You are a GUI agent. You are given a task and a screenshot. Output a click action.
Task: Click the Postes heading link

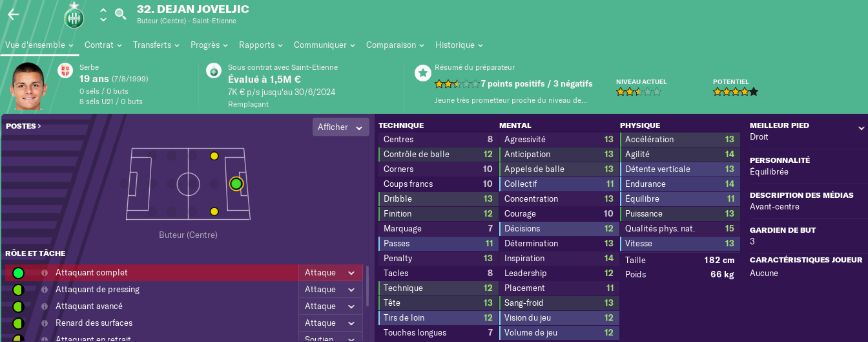tap(23, 126)
